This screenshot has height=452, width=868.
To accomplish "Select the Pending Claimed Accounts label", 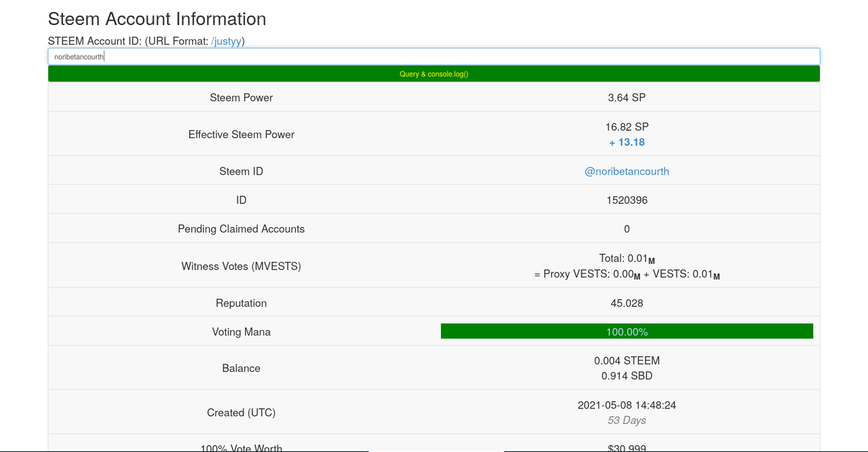I will [241, 229].
